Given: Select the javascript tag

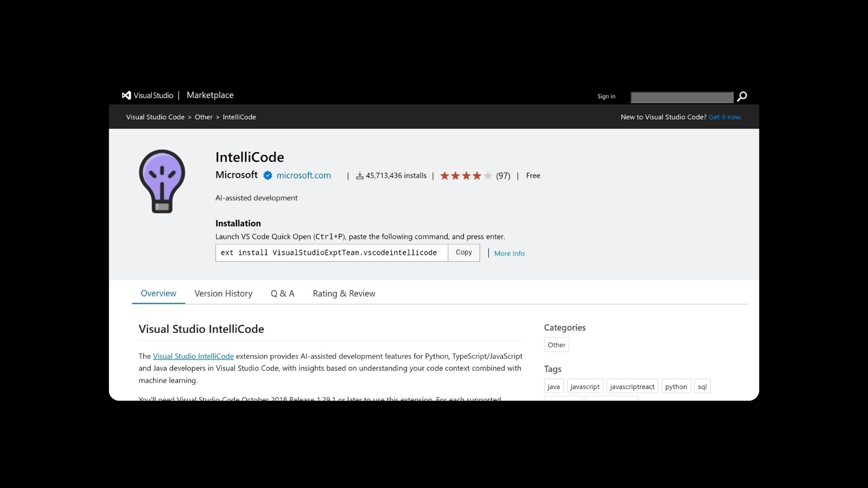Looking at the screenshot, I should point(585,387).
